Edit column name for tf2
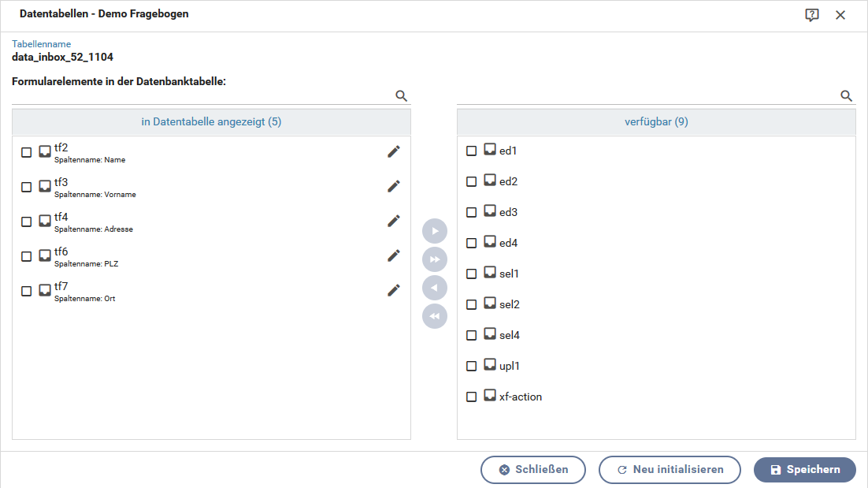The width and height of the screenshot is (868, 488). point(394,152)
